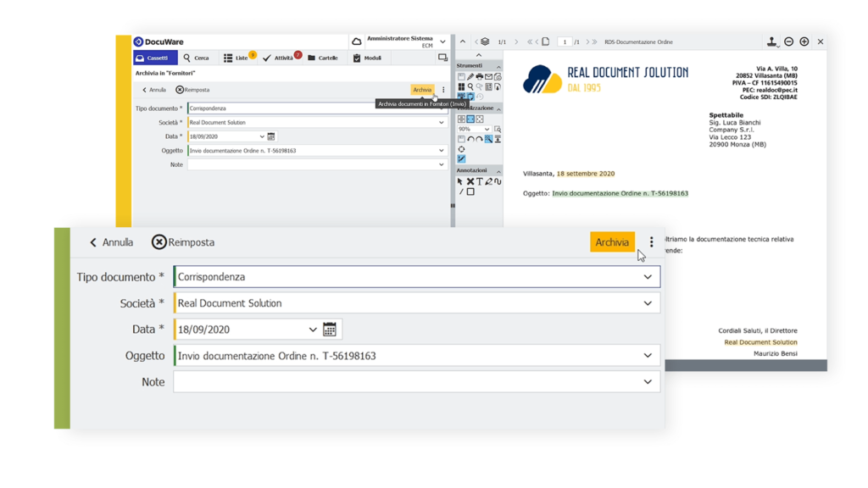
Task: Expand Note dropdown in enlarged form
Action: [x=648, y=382]
